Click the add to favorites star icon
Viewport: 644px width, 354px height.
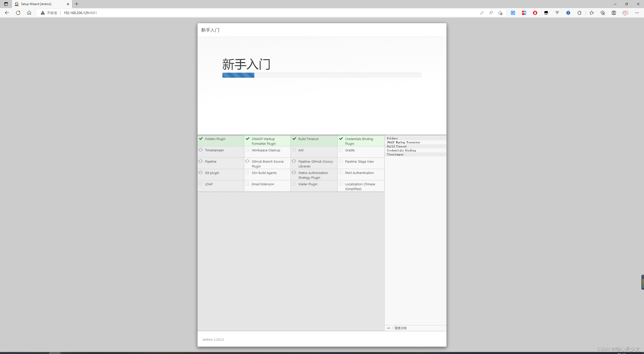[x=500, y=13]
